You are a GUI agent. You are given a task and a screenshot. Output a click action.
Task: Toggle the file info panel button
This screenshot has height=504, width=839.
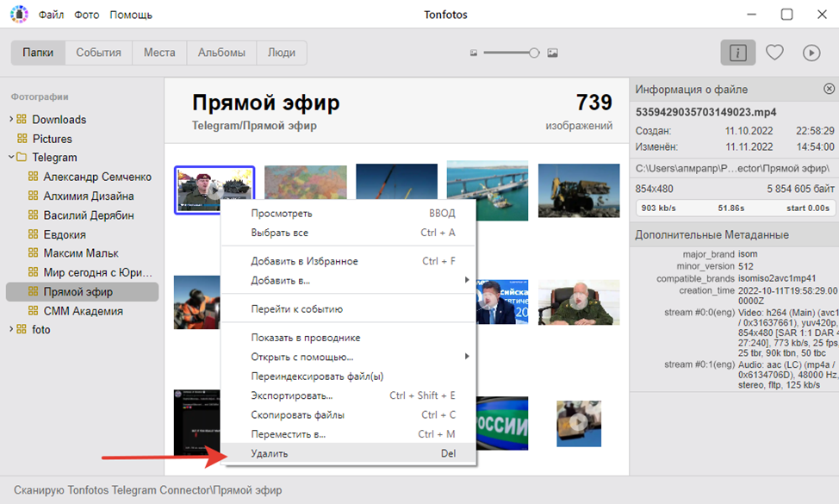pos(738,53)
